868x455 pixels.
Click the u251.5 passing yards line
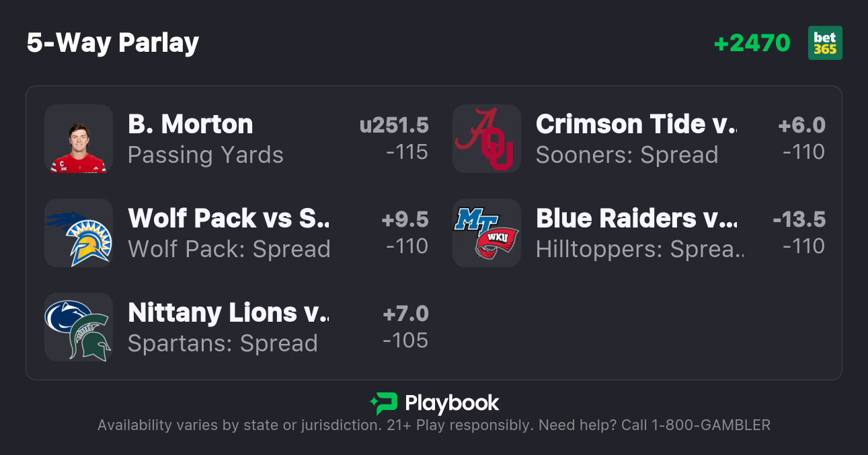tap(393, 125)
